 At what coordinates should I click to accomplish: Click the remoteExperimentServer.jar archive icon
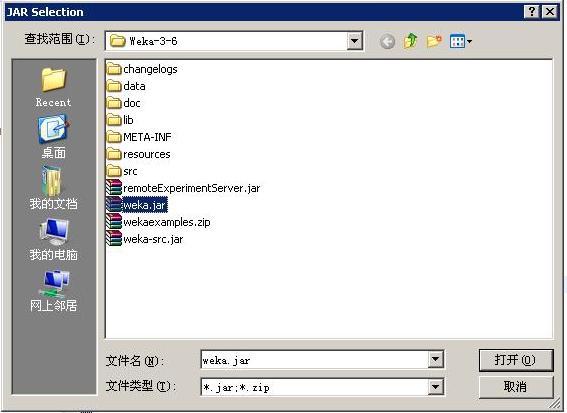114,188
